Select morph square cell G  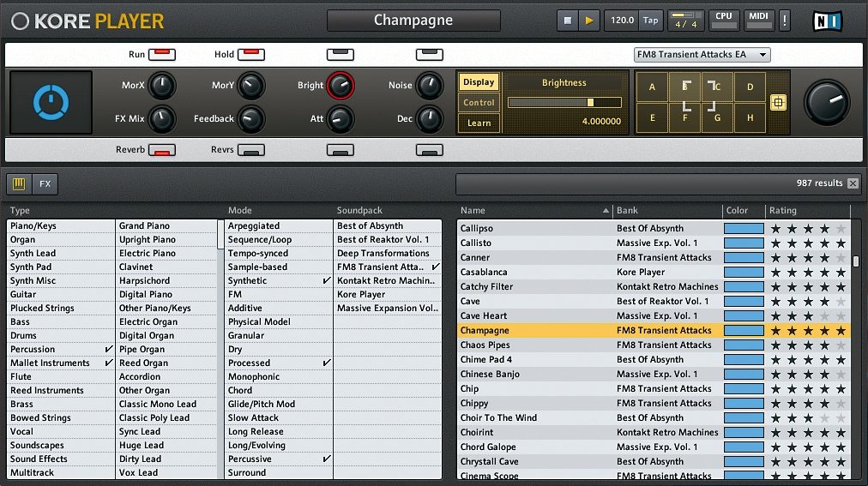[717, 117]
